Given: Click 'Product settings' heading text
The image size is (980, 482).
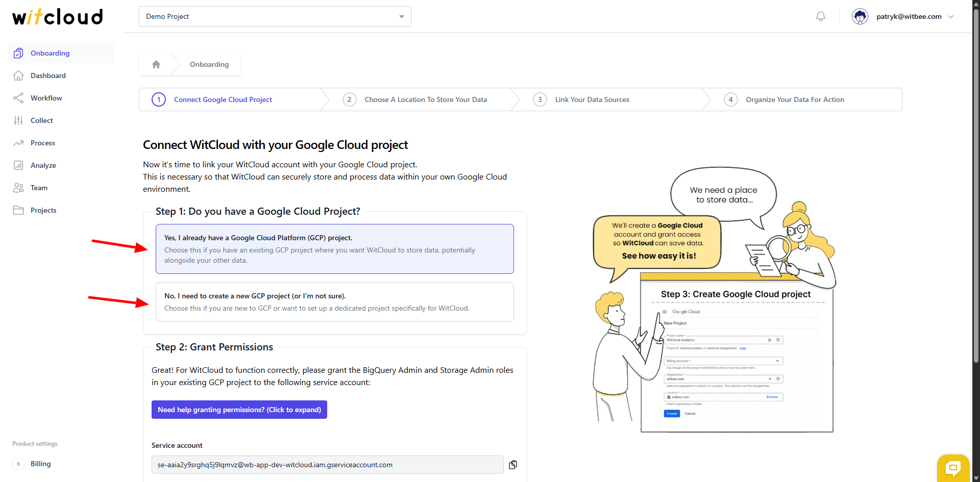Looking at the screenshot, I should coord(35,444).
